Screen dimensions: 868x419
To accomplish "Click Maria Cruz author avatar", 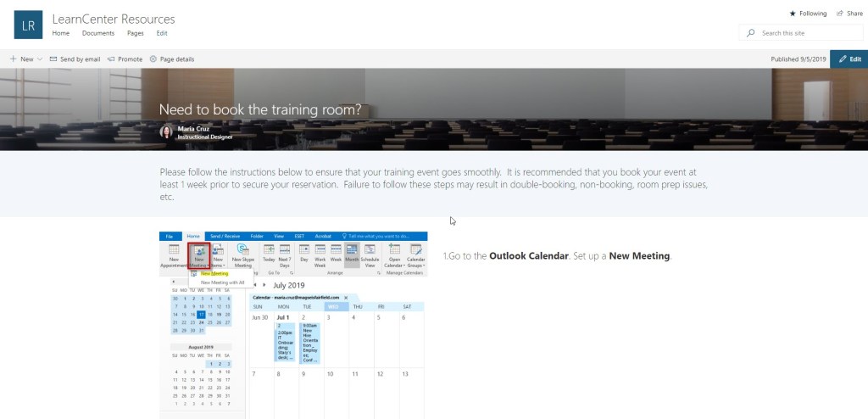I will point(166,131).
